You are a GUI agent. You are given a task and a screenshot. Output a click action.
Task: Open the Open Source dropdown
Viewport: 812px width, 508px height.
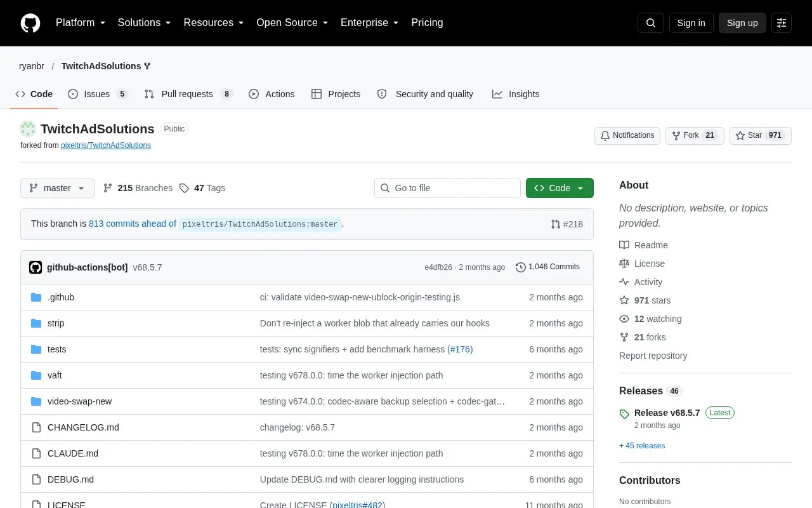coord(292,23)
